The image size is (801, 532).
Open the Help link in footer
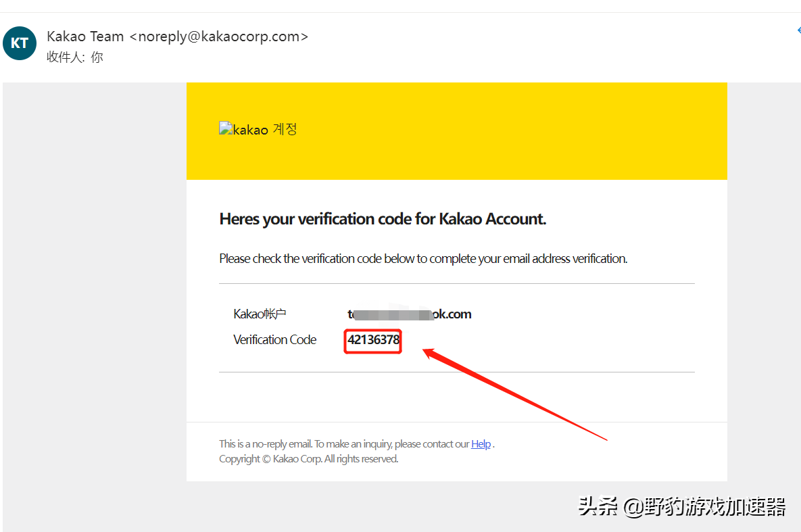click(481, 444)
